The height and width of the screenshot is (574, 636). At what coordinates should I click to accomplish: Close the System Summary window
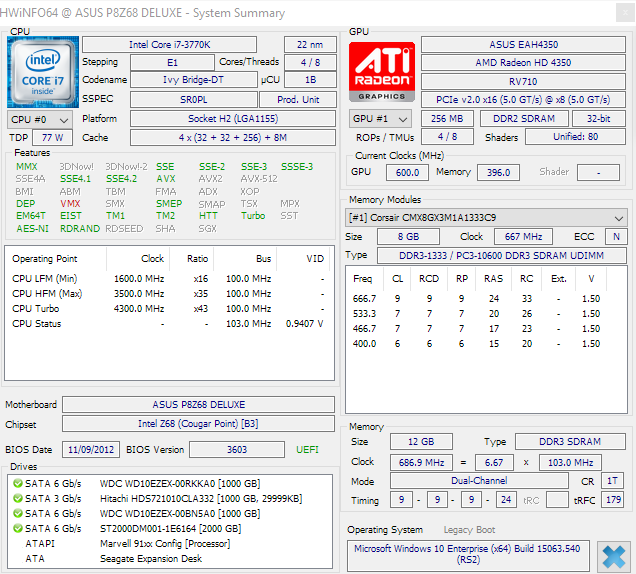(x=625, y=13)
